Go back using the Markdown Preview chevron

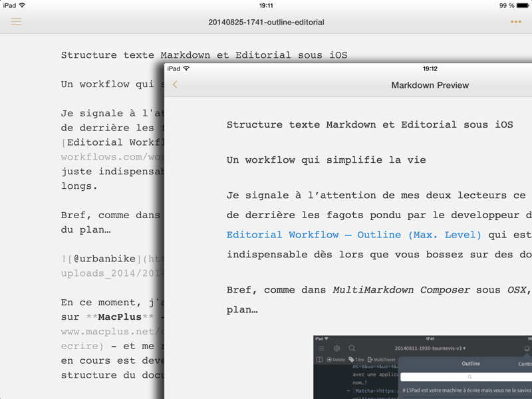point(175,85)
